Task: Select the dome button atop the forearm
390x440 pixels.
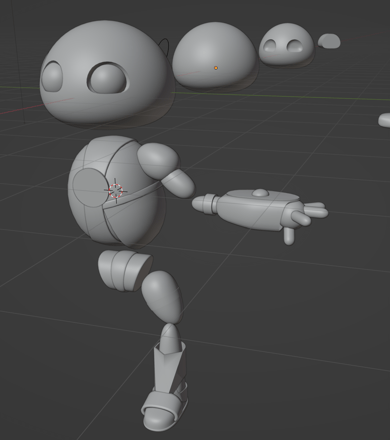Action: click(x=260, y=192)
